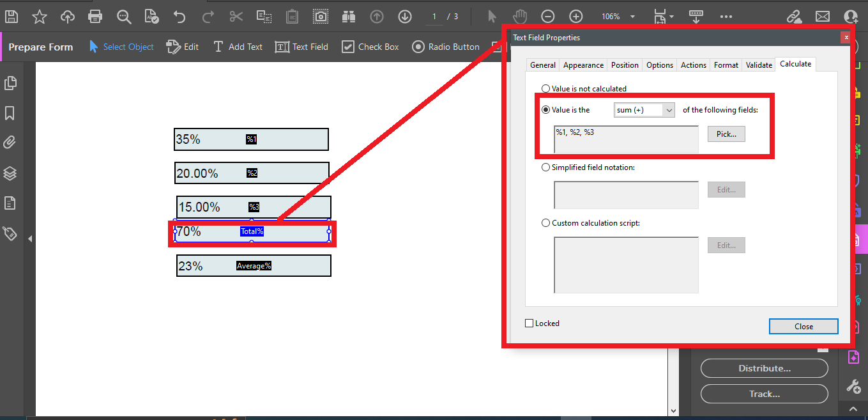Select 'Value is not calculated' option
This screenshot has height=420, width=868.
(546, 88)
